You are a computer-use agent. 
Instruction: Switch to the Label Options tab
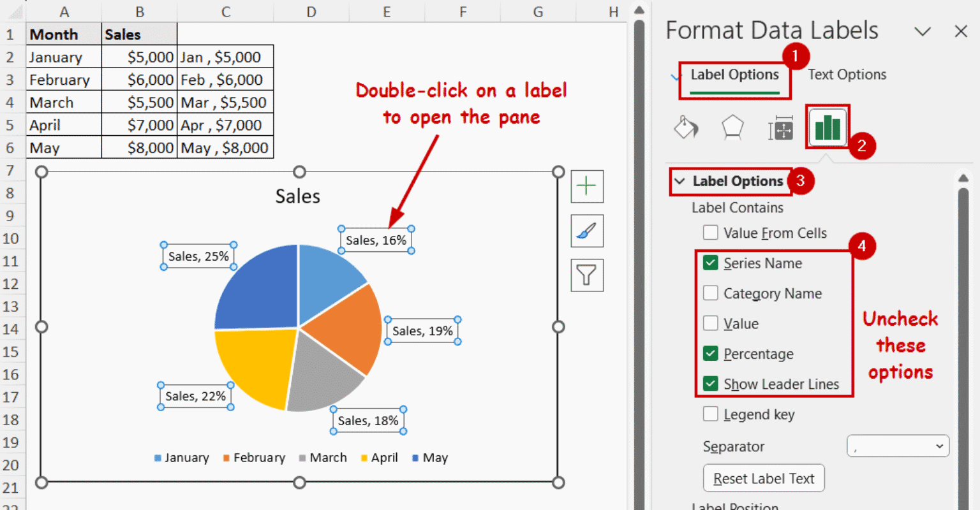734,75
